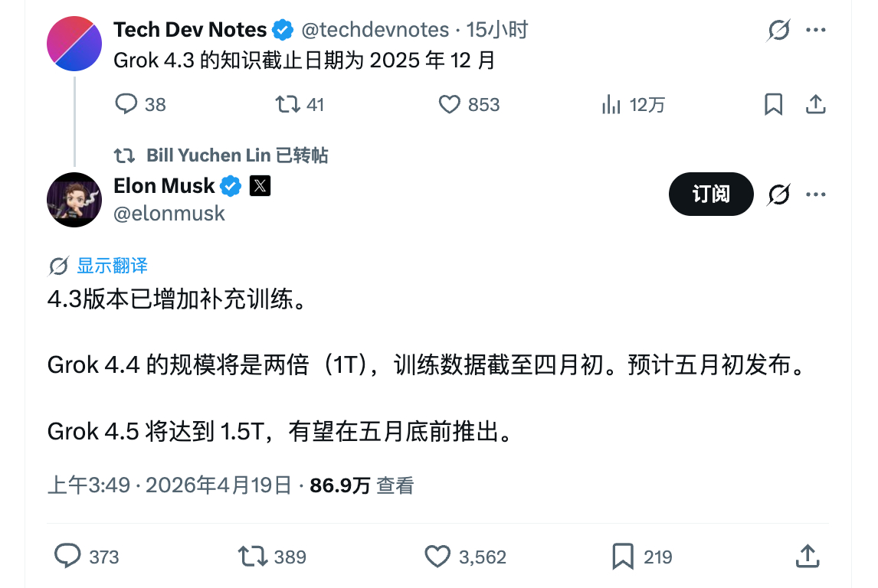Open more options on Tech Dev Notes' post

(816, 29)
